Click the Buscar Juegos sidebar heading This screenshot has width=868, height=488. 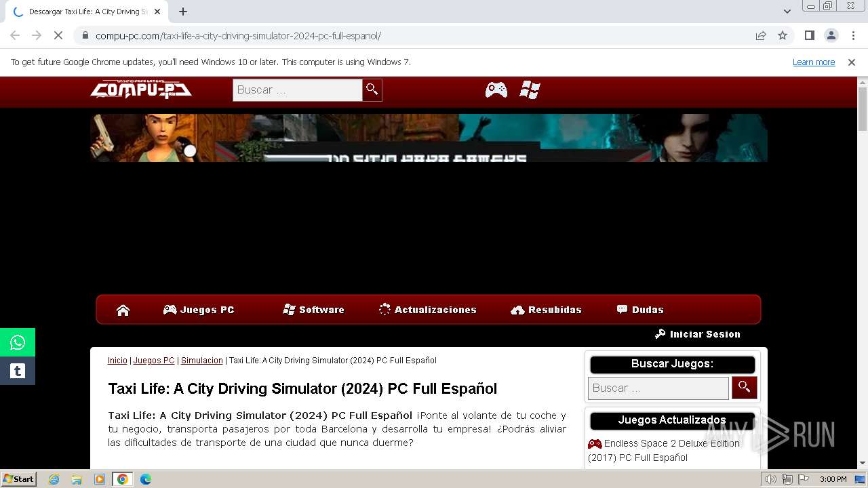(x=672, y=364)
